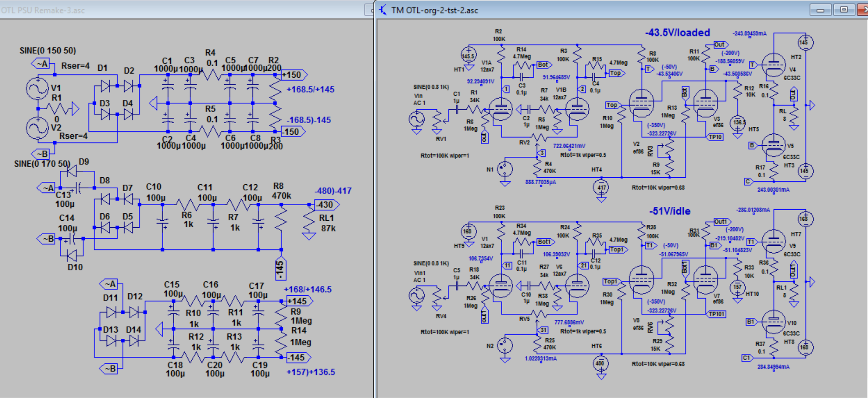The image size is (868, 398).
Task: Click the +168.5/+145 annotation text
Action: point(310,90)
